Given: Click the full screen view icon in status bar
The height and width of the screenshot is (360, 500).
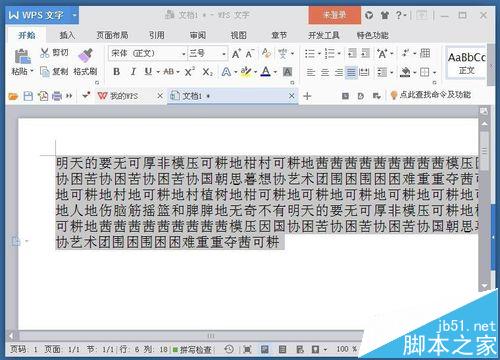Looking at the screenshot, I should coord(247,349).
